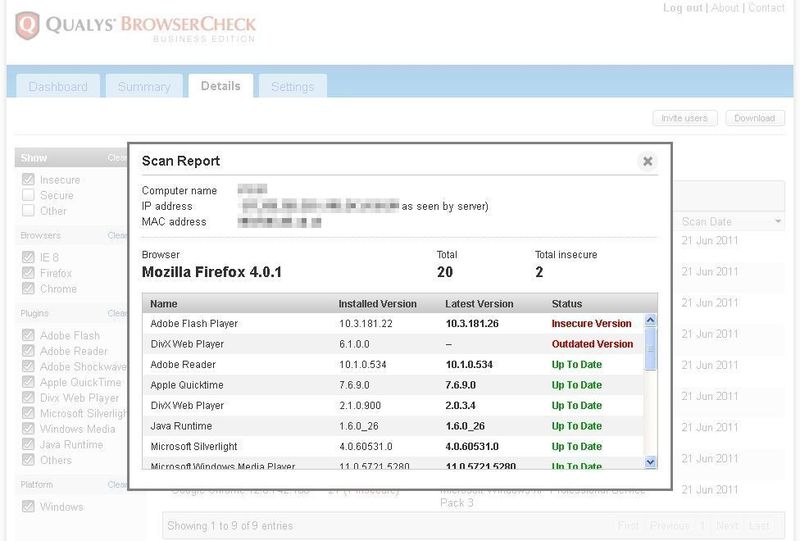The width and height of the screenshot is (800, 541).
Task: Click the Status column header
Action: coord(566,304)
